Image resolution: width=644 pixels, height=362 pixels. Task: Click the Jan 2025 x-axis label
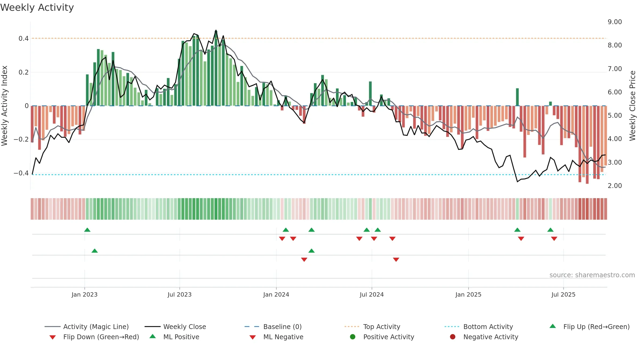[x=468, y=294]
